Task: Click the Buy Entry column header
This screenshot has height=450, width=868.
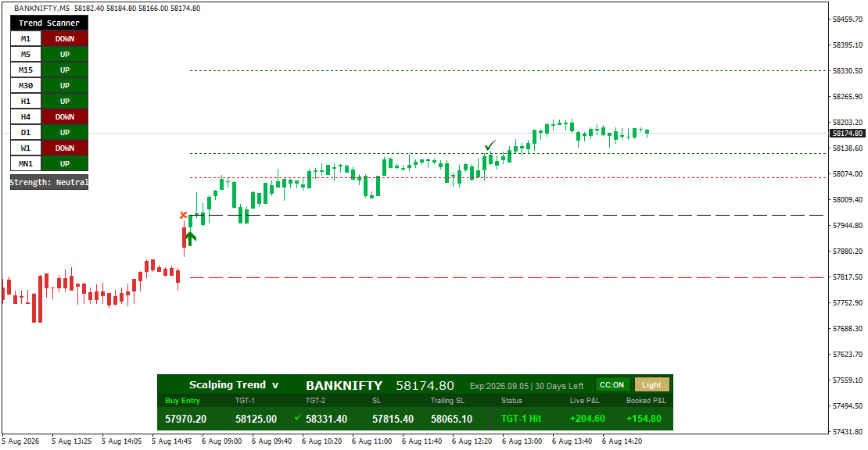Action: tap(182, 401)
